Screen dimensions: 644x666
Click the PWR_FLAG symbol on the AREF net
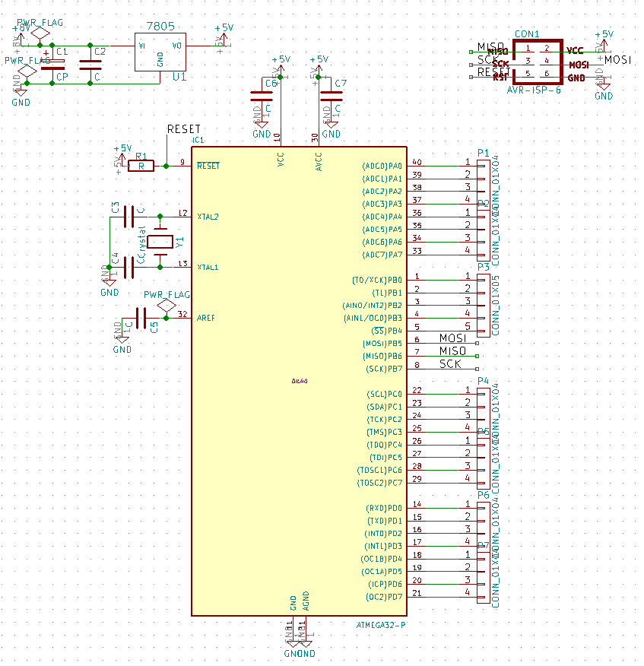(166, 306)
